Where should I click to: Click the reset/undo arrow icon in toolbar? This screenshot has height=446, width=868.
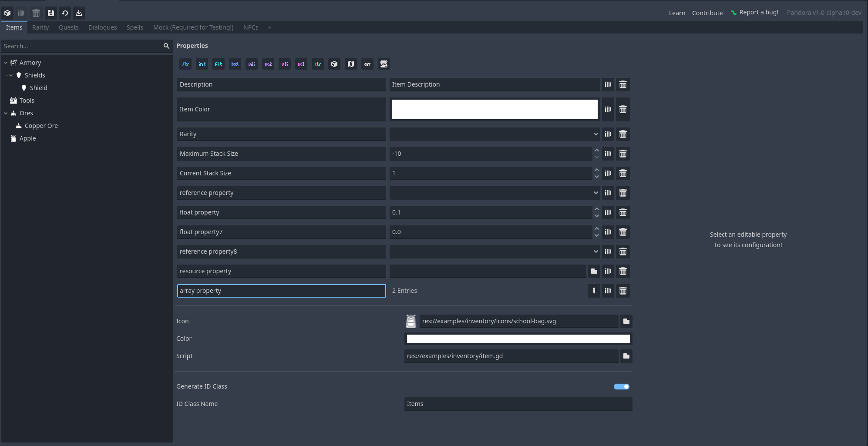pos(65,13)
